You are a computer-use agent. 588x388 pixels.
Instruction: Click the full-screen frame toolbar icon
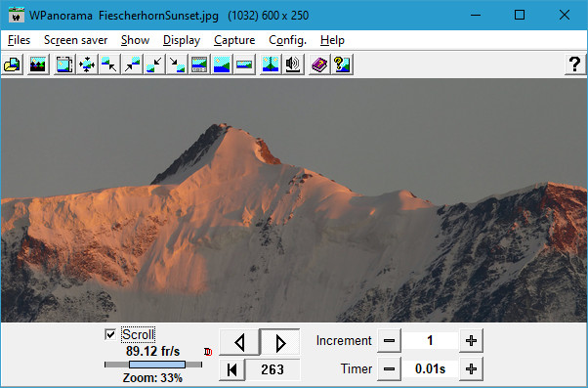coord(64,65)
